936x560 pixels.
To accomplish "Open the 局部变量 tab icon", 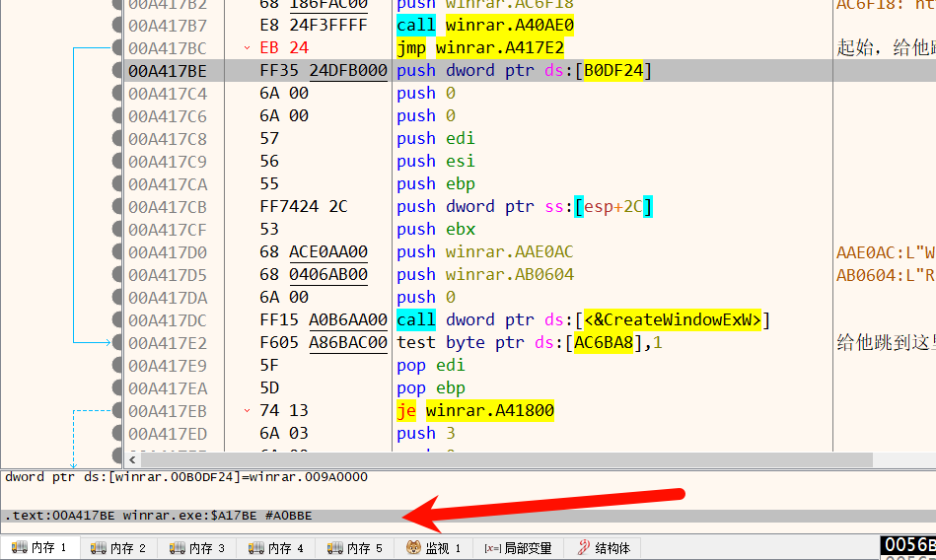I will [x=492, y=548].
